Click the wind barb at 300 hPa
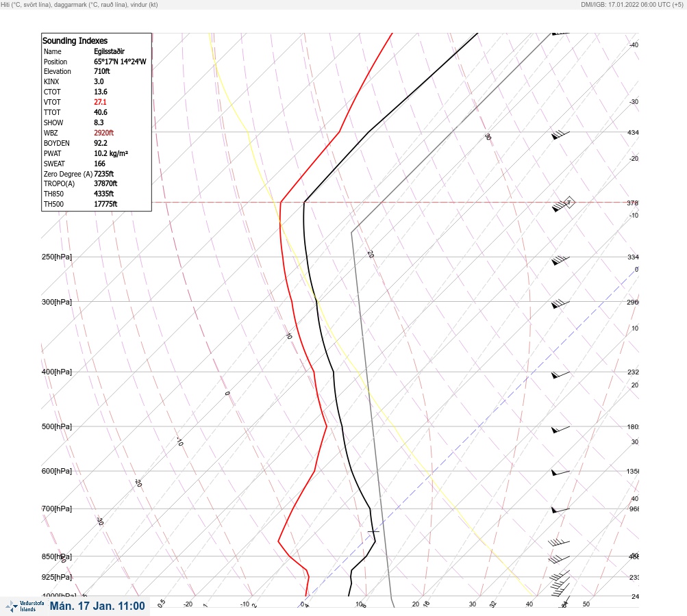The width and height of the screenshot is (687, 616). [560, 304]
